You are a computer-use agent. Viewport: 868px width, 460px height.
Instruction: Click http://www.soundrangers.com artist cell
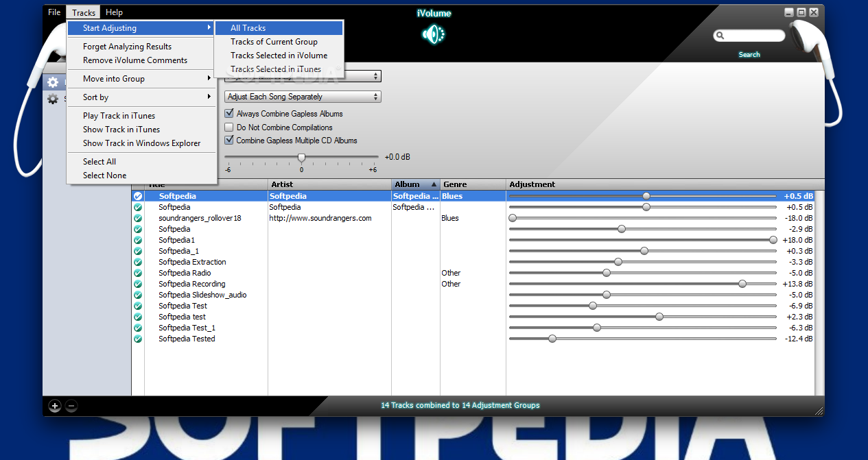(320, 218)
